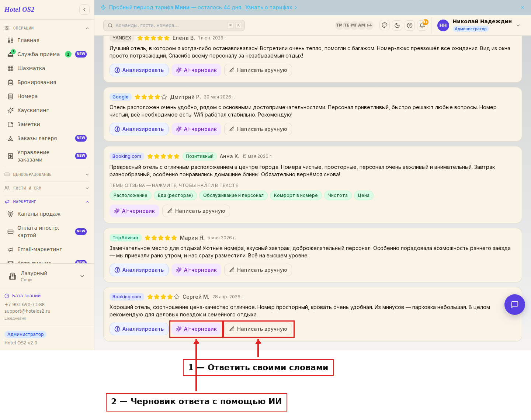The width and height of the screenshot is (531, 420).
Task: Open the help question-mark icon
Action: 410,25
